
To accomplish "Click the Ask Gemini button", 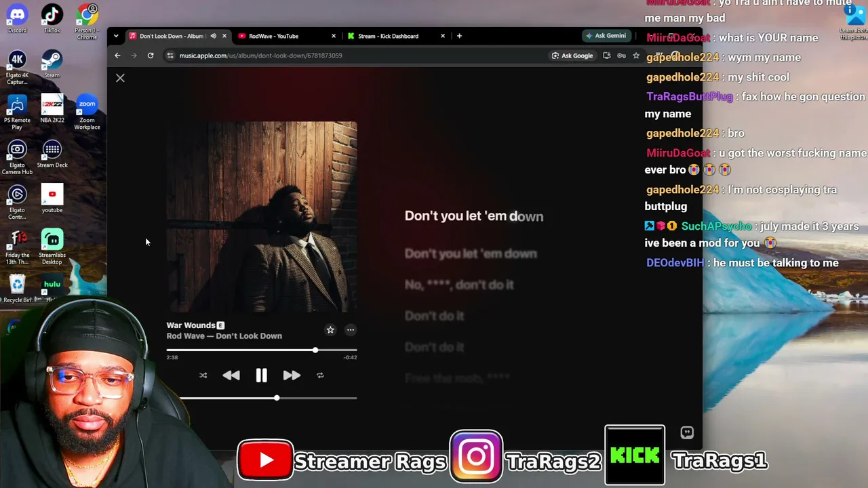I will [x=606, y=36].
